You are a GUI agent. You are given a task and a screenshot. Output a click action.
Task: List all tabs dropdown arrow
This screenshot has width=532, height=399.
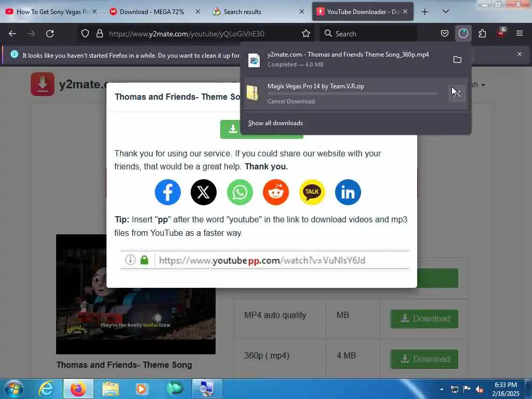[x=446, y=11]
